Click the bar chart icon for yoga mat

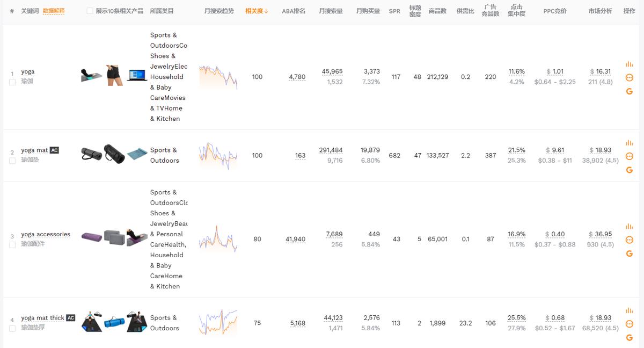(630, 143)
